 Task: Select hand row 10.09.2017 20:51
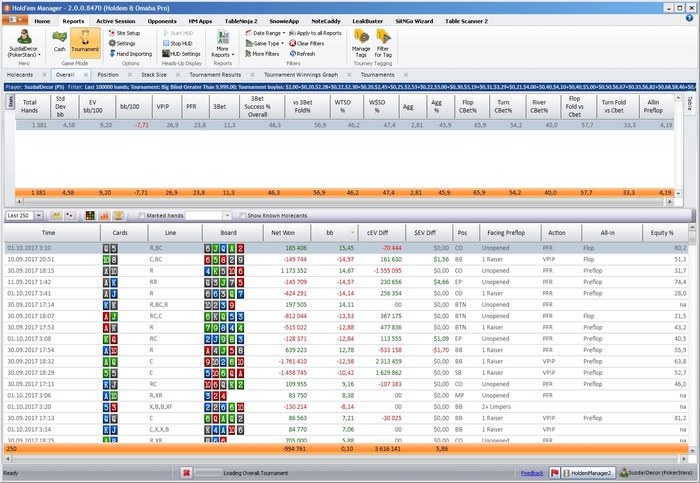pyautogui.click(x=346, y=259)
